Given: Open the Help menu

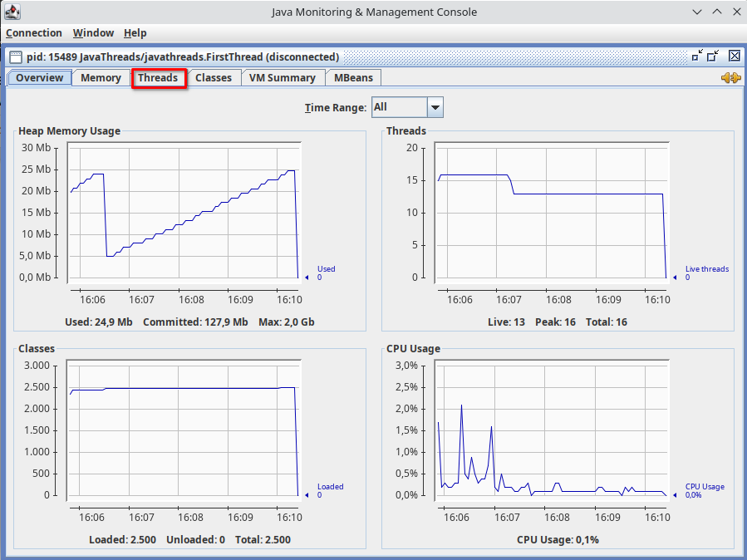Looking at the screenshot, I should coord(135,33).
